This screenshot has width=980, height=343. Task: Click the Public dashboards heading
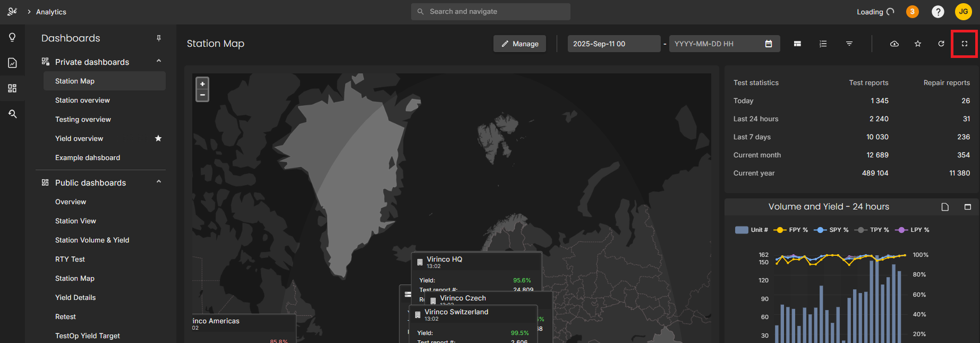[90, 182]
